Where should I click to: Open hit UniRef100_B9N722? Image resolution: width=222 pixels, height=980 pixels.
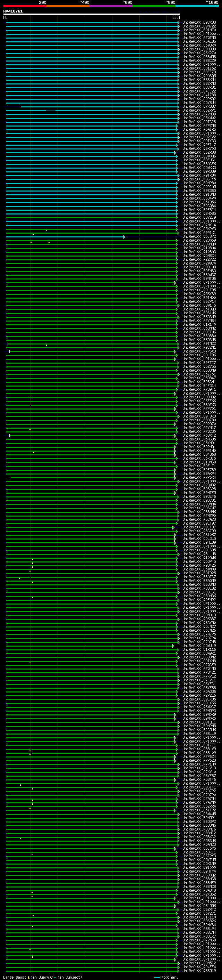pos(199,26)
